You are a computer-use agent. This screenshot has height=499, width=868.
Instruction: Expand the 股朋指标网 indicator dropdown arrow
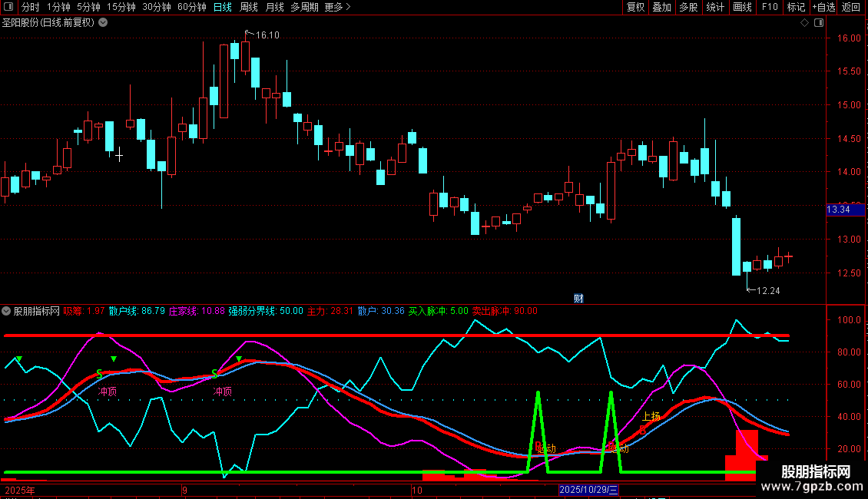tap(7, 311)
